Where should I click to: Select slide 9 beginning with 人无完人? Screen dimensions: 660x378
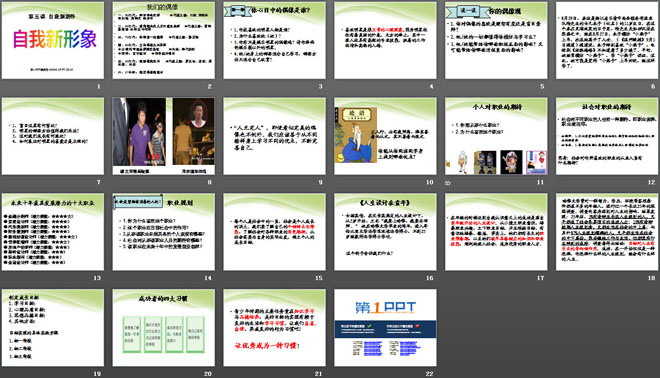coord(274,136)
